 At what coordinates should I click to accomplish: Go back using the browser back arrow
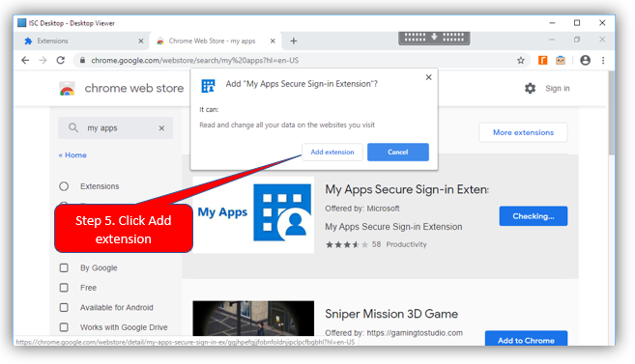coord(25,60)
